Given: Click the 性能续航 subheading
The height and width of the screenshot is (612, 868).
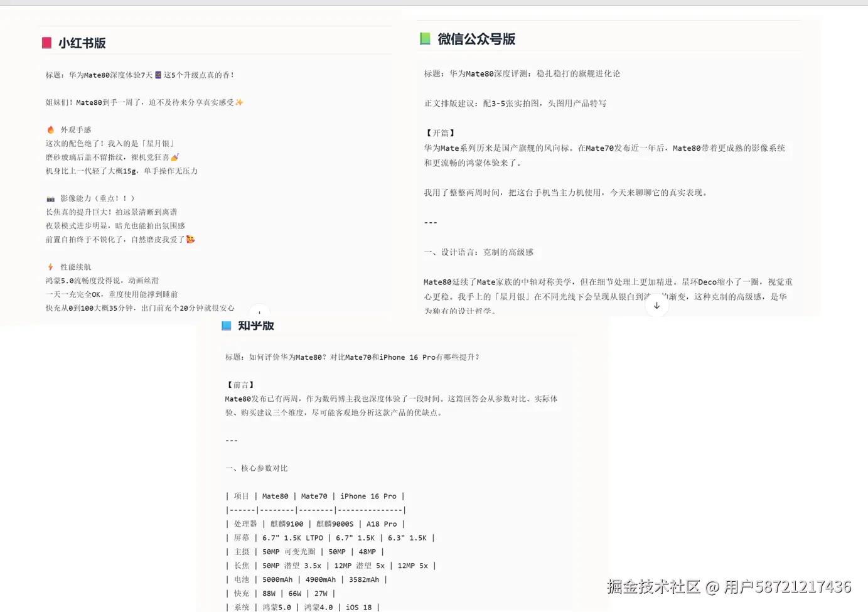Looking at the screenshot, I should 76,267.
